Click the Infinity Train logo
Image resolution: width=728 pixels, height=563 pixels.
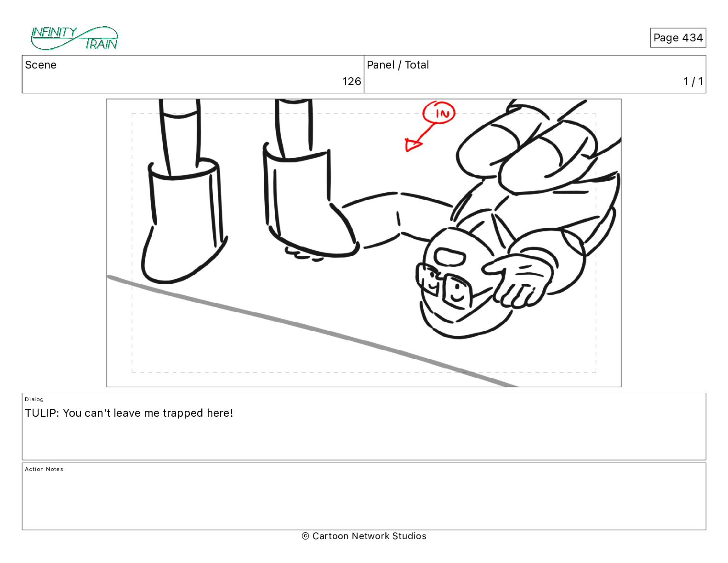[x=74, y=38]
